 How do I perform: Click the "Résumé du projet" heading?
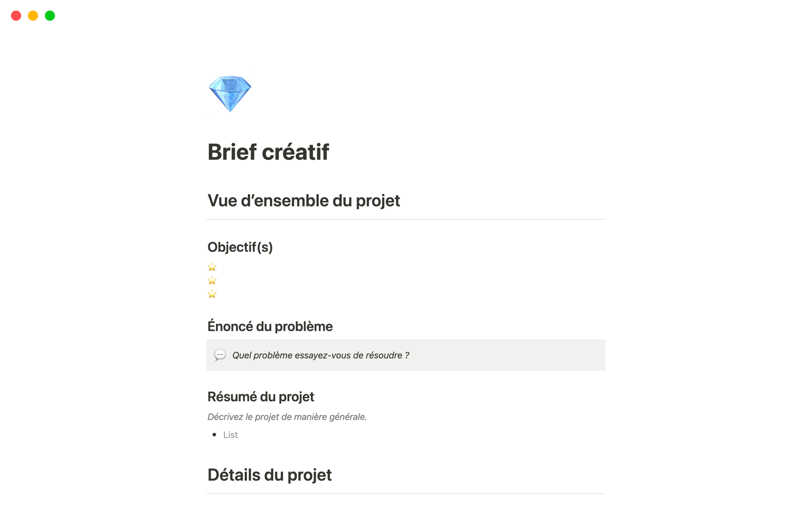[261, 397]
